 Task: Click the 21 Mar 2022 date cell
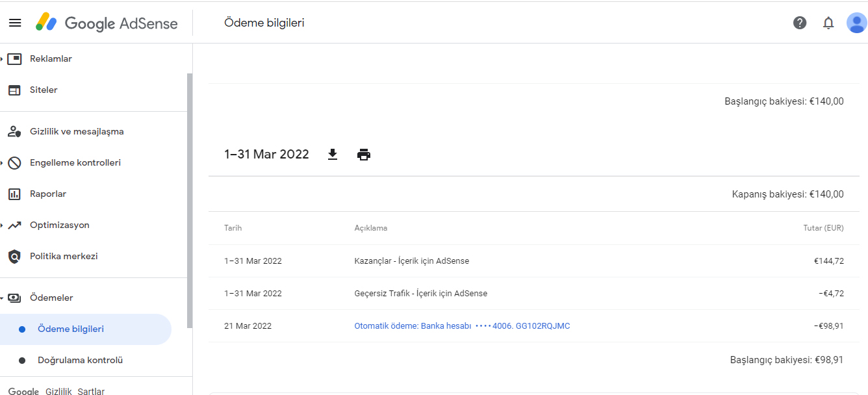tap(248, 326)
